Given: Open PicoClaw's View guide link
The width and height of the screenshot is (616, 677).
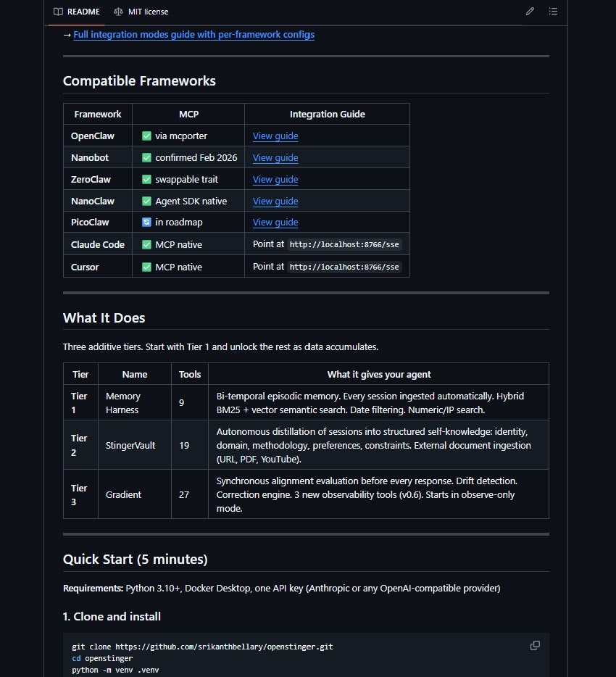Looking at the screenshot, I should click(x=275, y=223).
